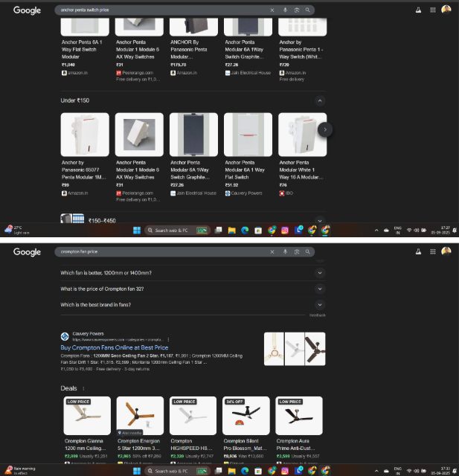Click 'Crompton HIGHSPEED HS...' deal title
This screenshot has height=476, width=459.
pos(191,445)
